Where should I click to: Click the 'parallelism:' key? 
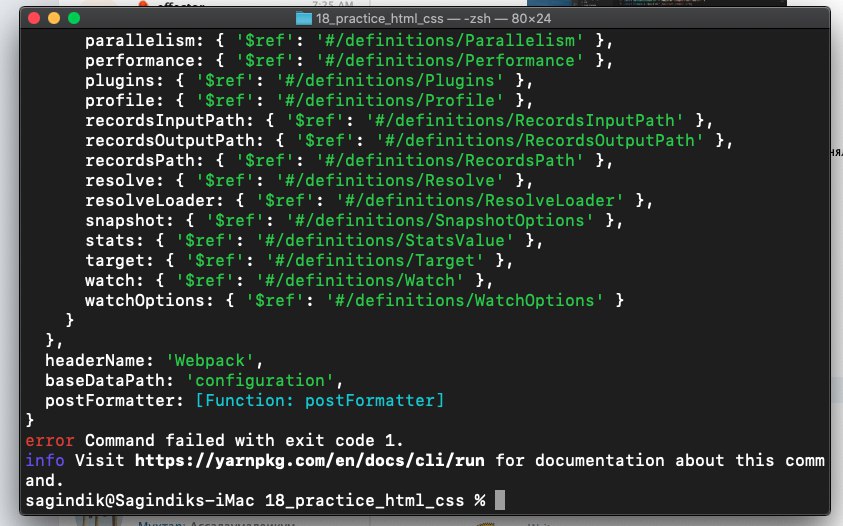click(x=144, y=41)
